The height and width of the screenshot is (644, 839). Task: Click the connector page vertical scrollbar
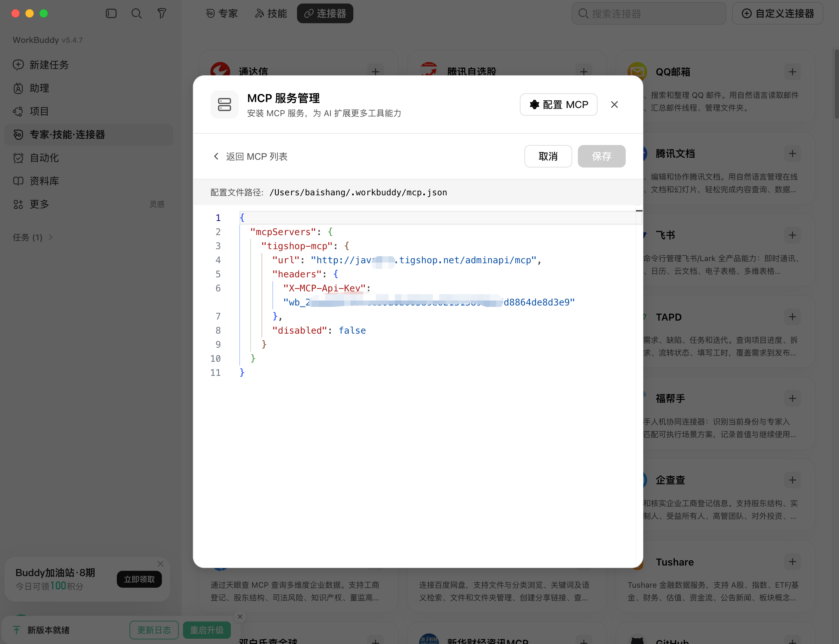pos(836,84)
